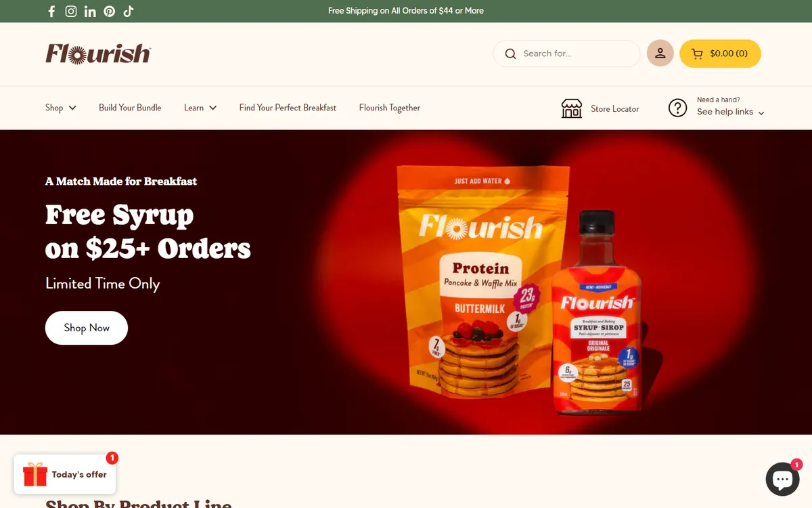Expand the Learn dropdown menu

click(x=200, y=108)
